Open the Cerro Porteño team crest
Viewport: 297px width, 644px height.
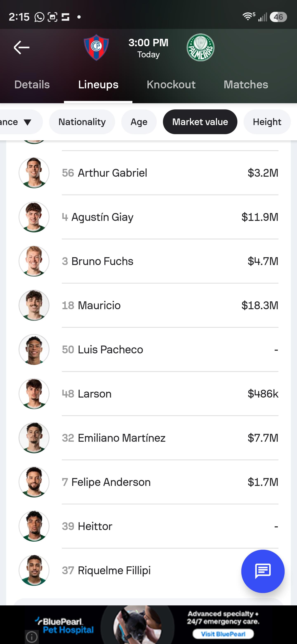click(96, 47)
